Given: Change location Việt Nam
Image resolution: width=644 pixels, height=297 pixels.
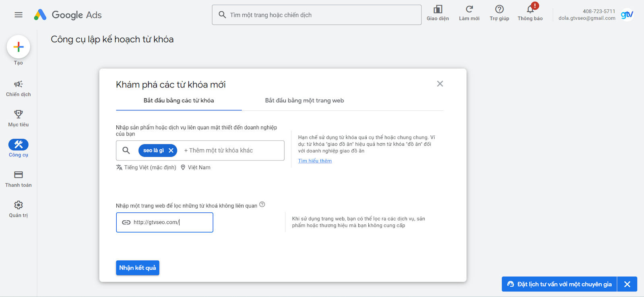Looking at the screenshot, I should click(196, 167).
